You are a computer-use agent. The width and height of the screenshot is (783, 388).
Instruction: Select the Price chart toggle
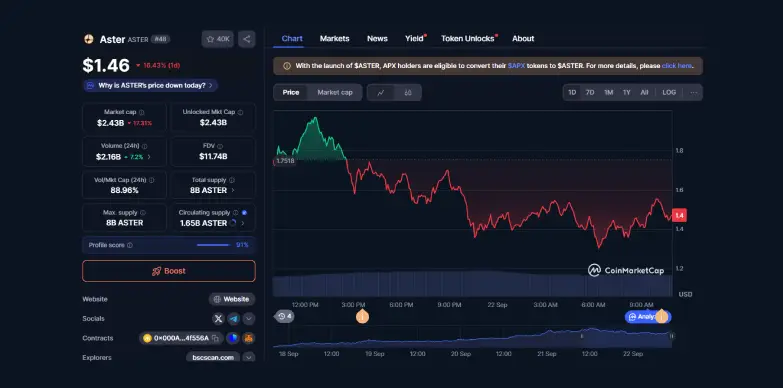[291, 92]
